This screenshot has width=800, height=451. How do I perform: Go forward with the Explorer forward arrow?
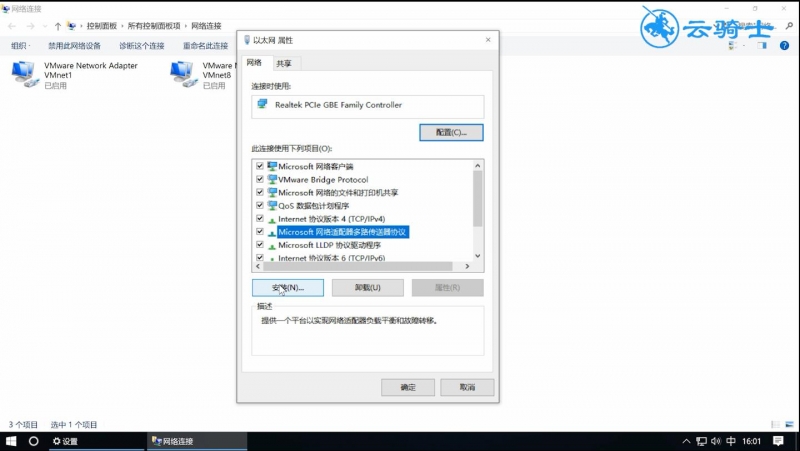click(30, 26)
